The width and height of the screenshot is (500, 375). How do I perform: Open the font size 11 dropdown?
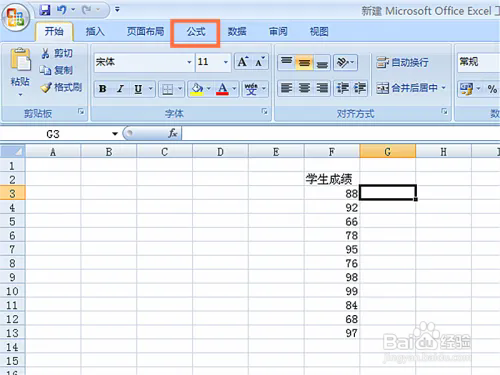click(x=226, y=62)
